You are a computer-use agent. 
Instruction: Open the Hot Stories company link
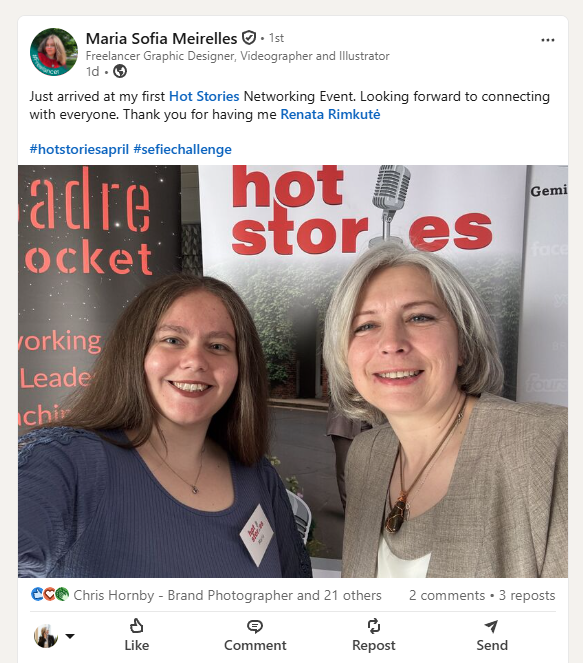tap(204, 96)
